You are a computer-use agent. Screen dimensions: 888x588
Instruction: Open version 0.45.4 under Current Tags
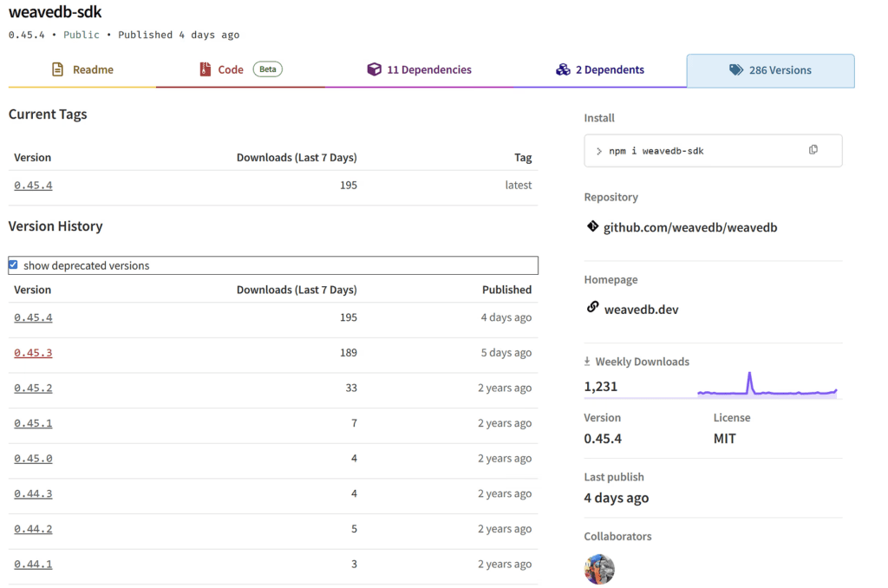[34, 186]
